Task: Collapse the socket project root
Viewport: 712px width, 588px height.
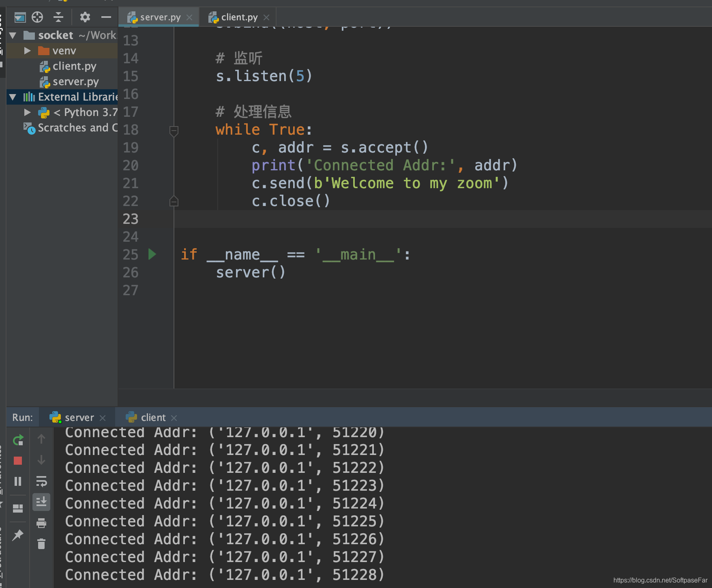Action: click(13, 35)
